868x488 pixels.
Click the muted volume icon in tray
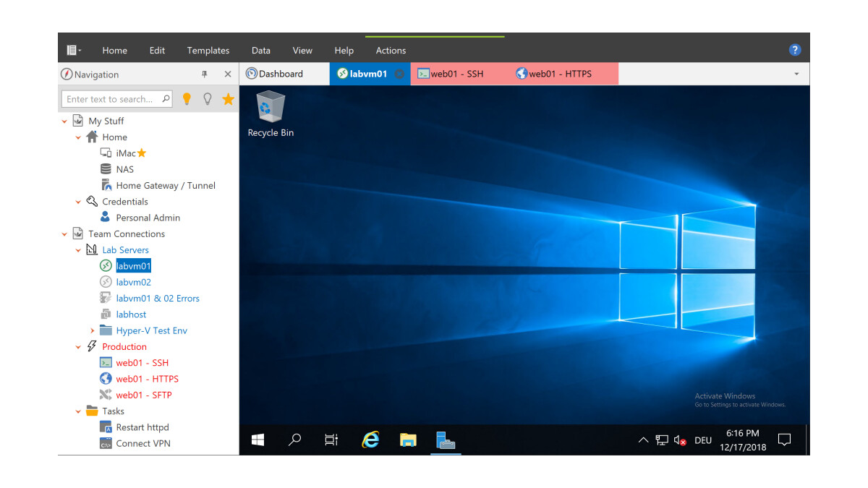[x=680, y=440]
